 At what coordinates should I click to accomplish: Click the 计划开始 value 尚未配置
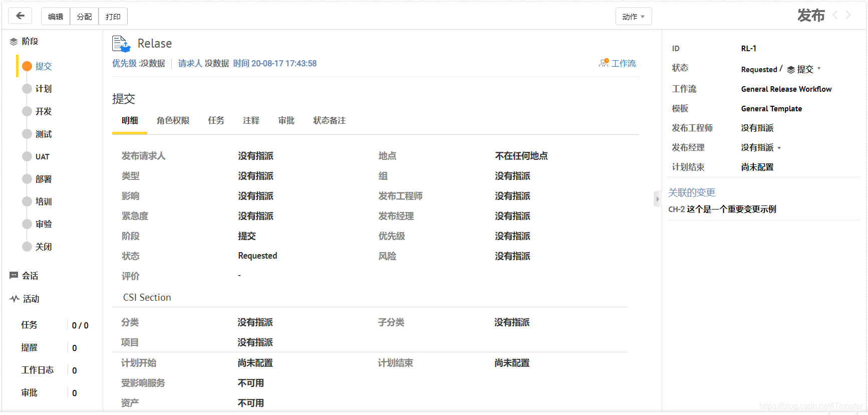click(x=255, y=363)
